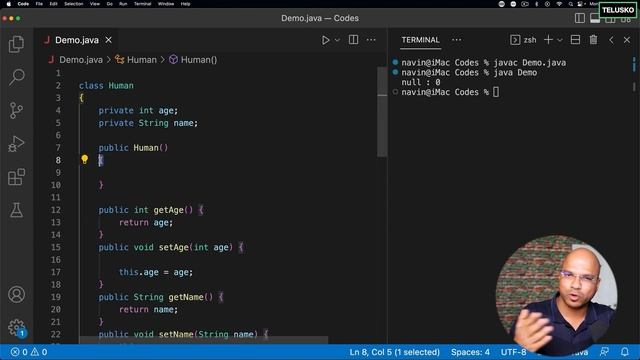This screenshot has height=360, width=640.
Task: Kill terminal with trash icon
Action: click(x=593, y=40)
